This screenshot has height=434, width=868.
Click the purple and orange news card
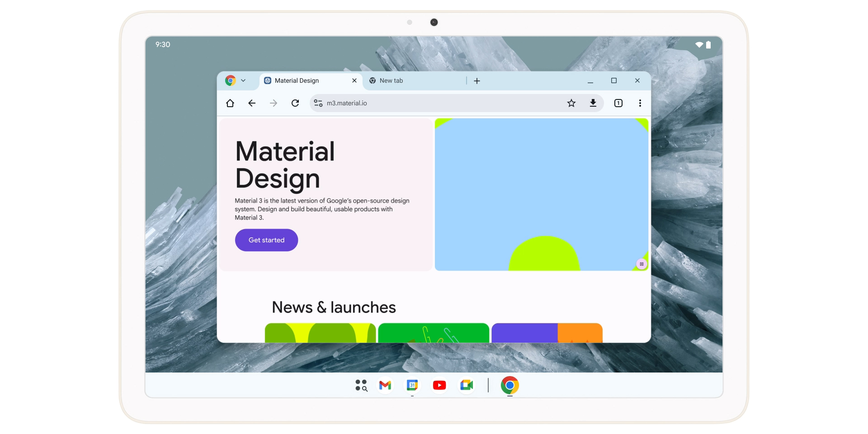pos(547,333)
